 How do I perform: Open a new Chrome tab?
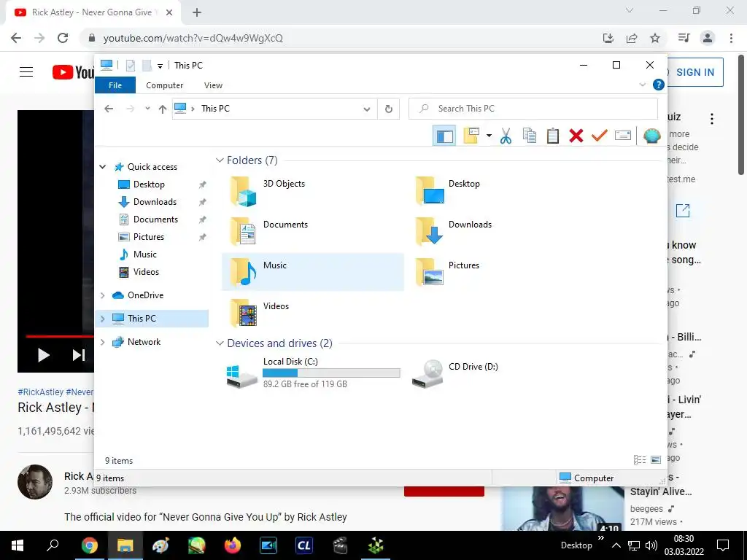click(x=197, y=12)
